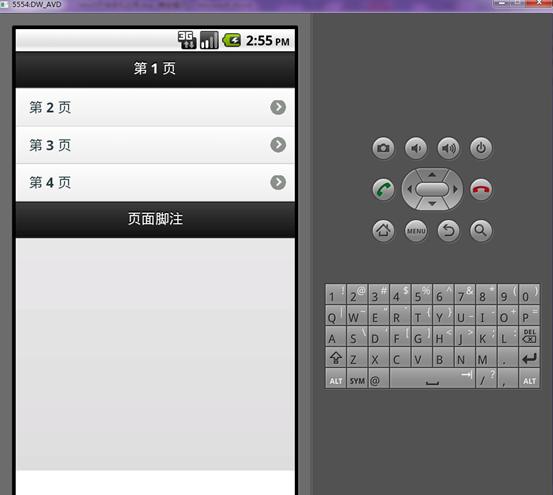
Task: Open the 第 2 页 list item
Action: point(155,107)
